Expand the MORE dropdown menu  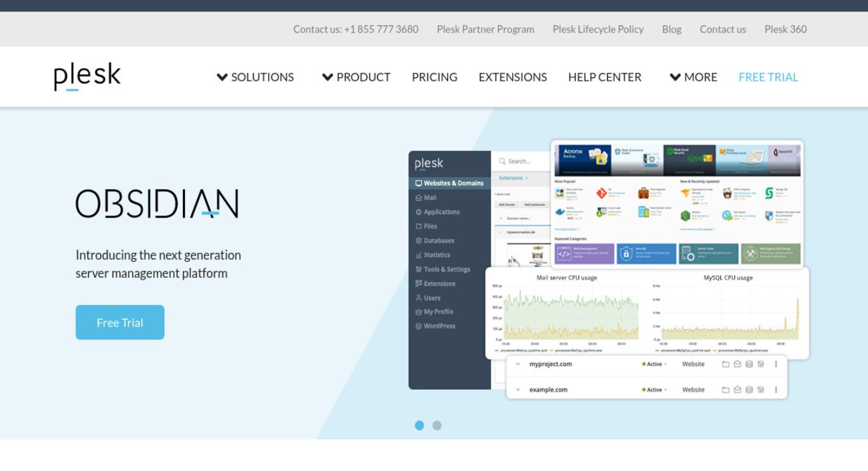693,77
